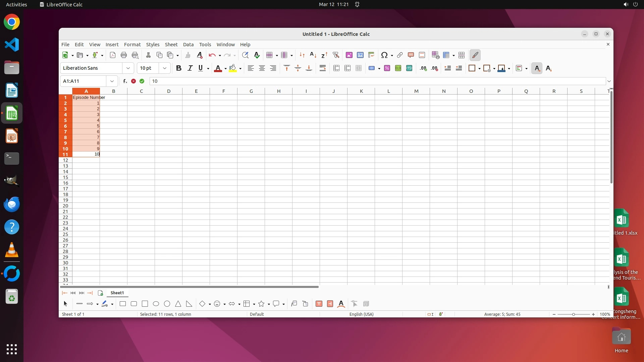The height and width of the screenshot is (362, 644).
Task: Apply the yellow background color swatch
Action: tap(233, 68)
